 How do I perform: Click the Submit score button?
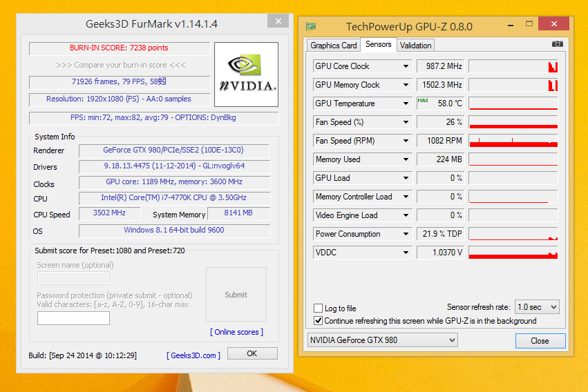tap(236, 294)
